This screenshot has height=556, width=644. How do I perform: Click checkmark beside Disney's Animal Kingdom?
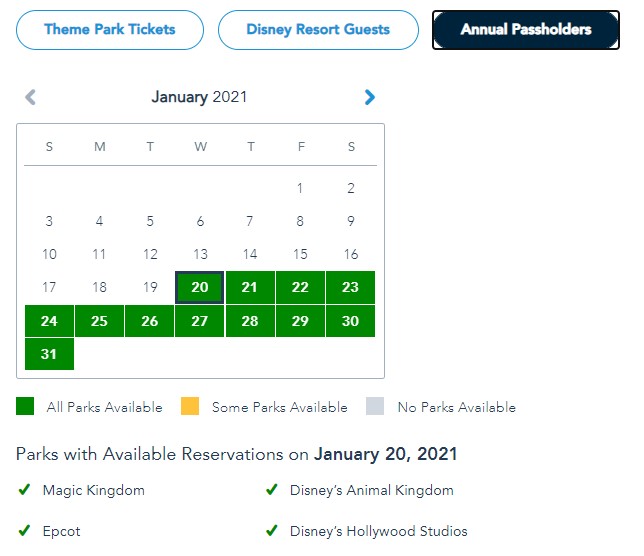pyautogui.click(x=271, y=490)
